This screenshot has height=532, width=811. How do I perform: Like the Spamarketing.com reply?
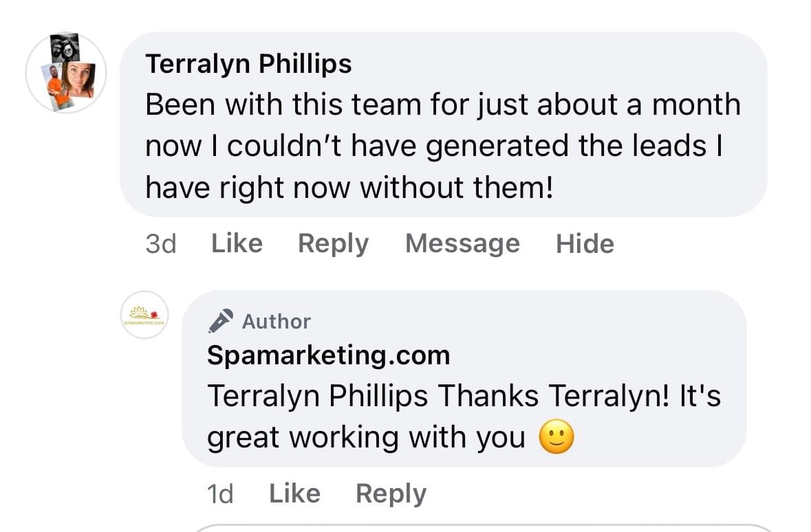(x=294, y=494)
